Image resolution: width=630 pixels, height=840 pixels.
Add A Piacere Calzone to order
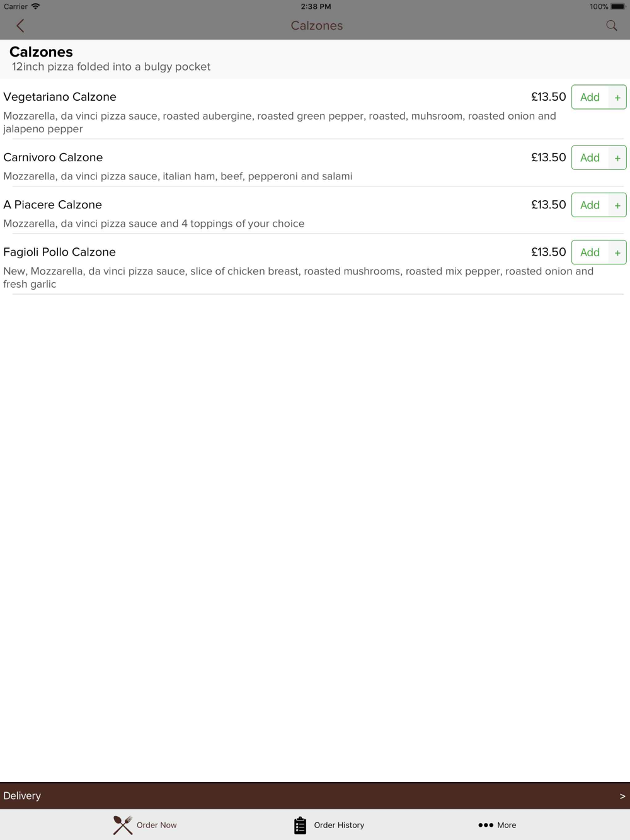[x=590, y=205]
